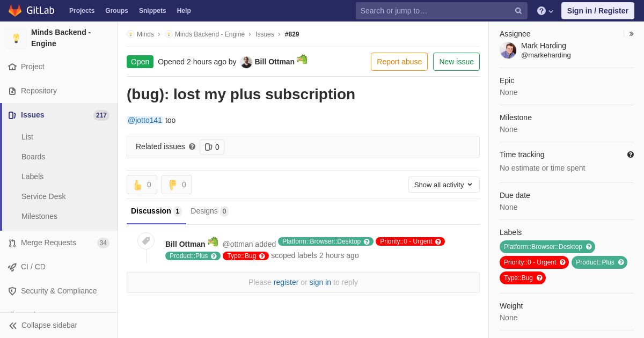This screenshot has width=644, height=338.
Task: Click the register link in reply box
Action: [286, 282]
